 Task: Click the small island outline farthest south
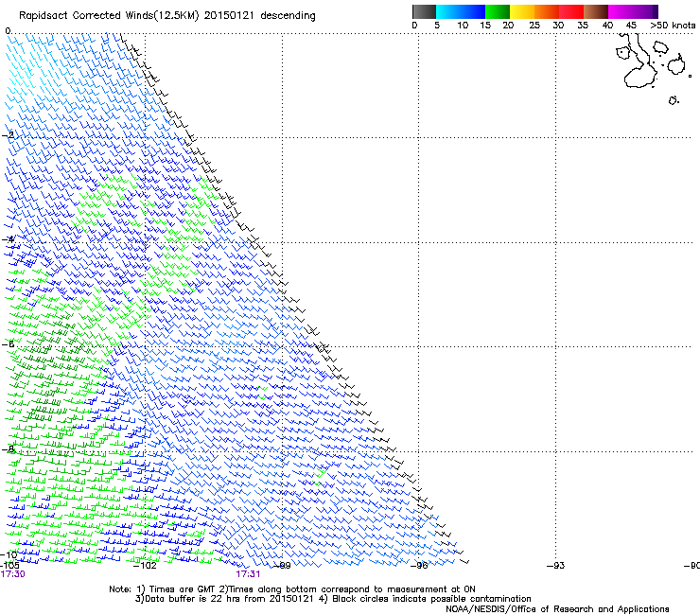click(674, 100)
